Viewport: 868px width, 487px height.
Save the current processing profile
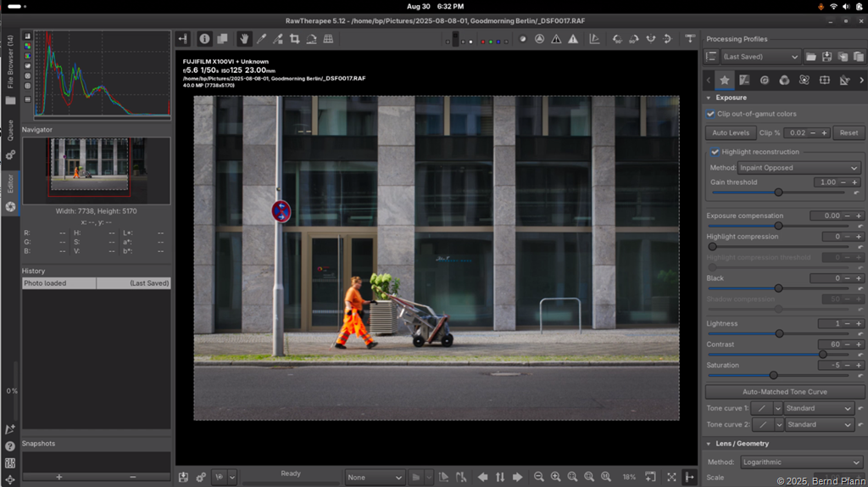tap(827, 57)
